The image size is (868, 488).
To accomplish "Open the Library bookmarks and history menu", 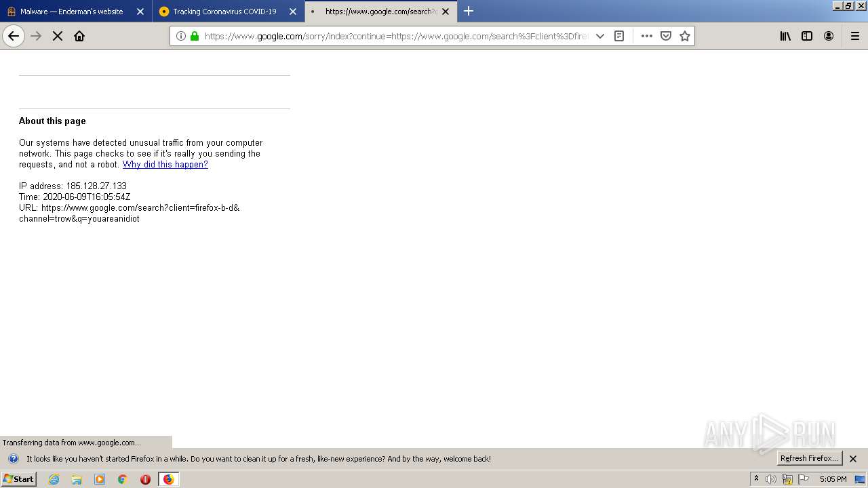I will click(x=785, y=36).
